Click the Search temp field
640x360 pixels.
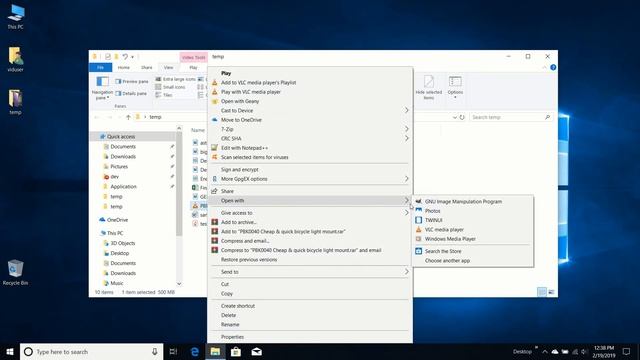coord(511,117)
